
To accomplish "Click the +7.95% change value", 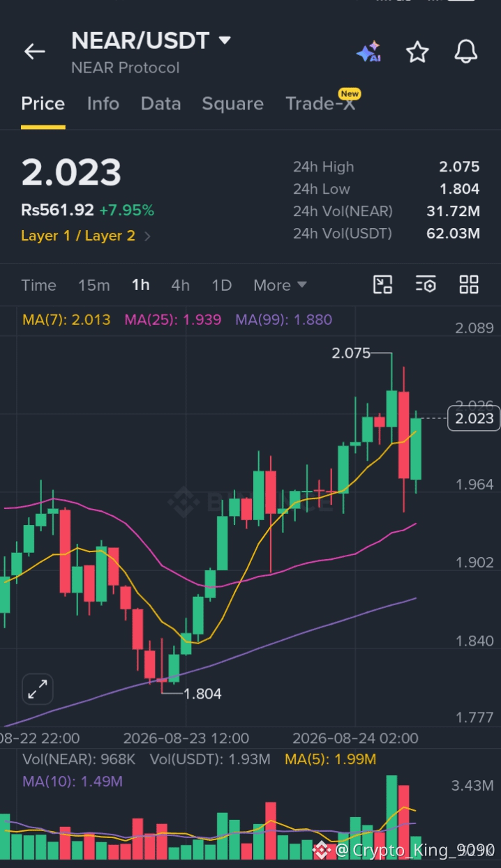I will (126, 210).
